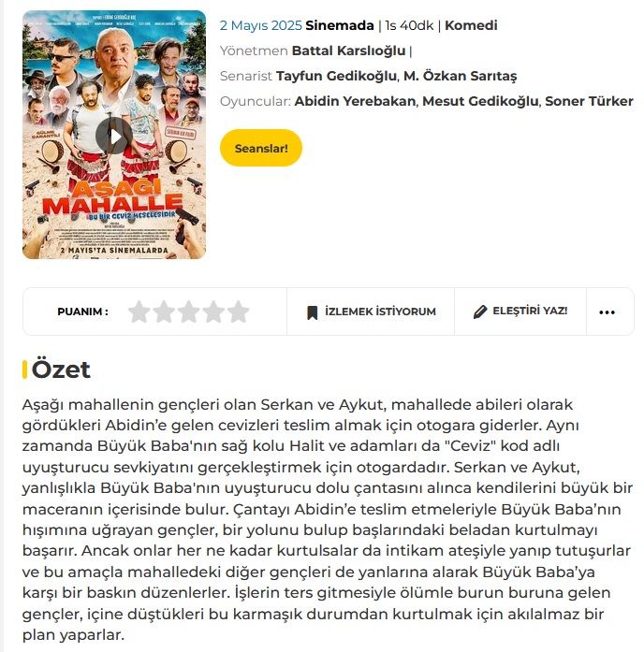Open the three-dots more options menu
The height and width of the screenshot is (652, 644).
pyautogui.click(x=607, y=312)
